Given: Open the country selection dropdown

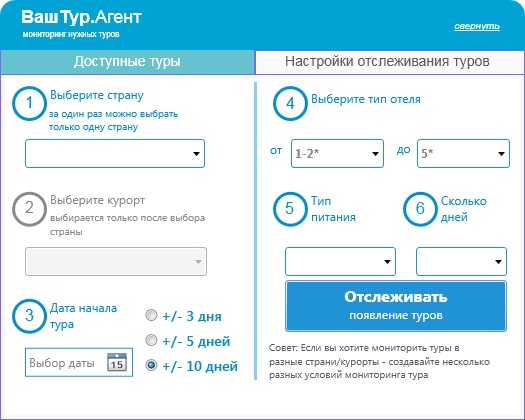Looking at the screenshot, I should (x=115, y=153).
